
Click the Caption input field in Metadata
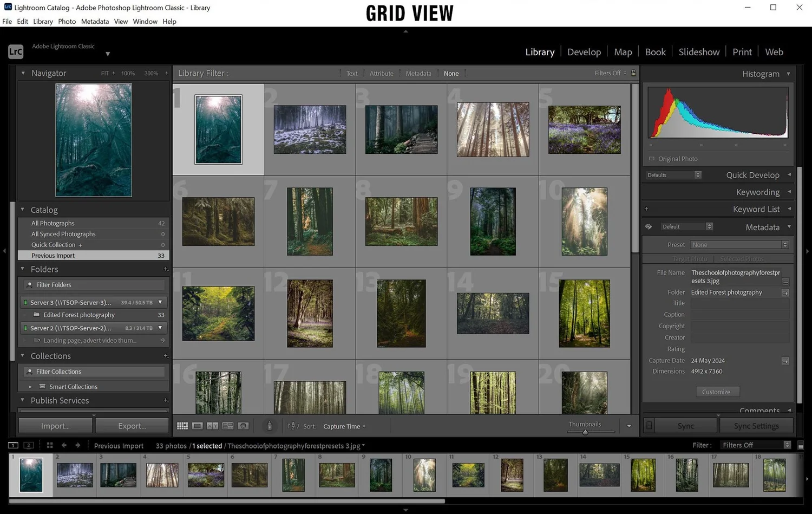[739, 314]
